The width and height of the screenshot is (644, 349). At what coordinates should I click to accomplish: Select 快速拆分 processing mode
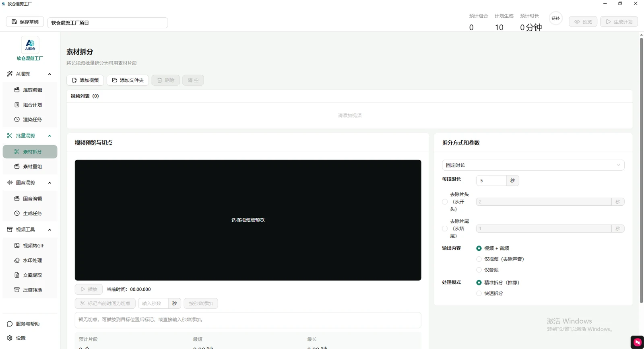pyautogui.click(x=479, y=293)
